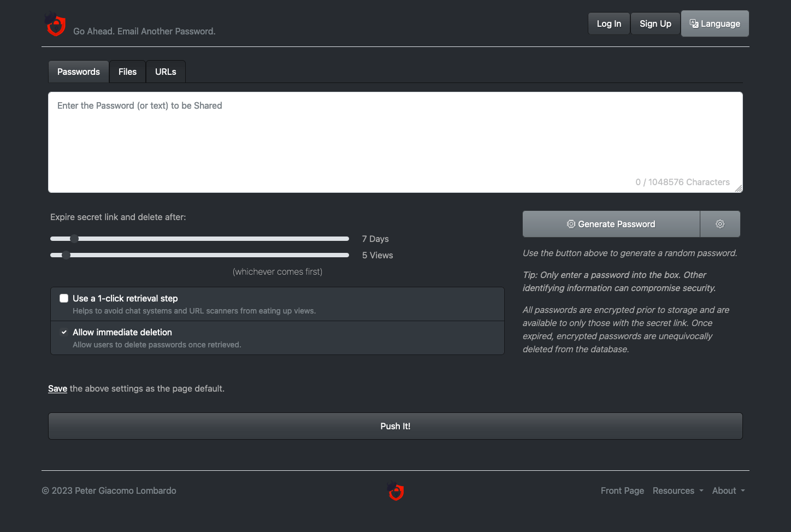
Task: Click the '5 Views' value label
Action: (377, 255)
